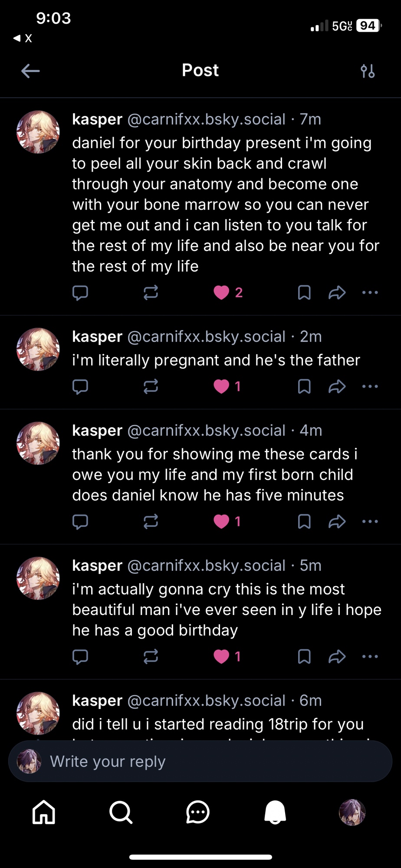Image resolution: width=401 pixels, height=868 pixels.
Task: Reply to the birthday present post
Action: coord(80,293)
